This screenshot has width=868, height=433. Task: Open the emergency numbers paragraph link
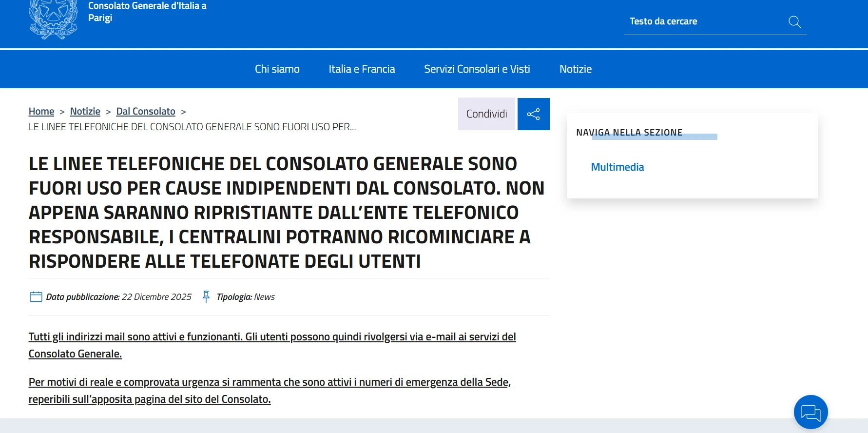coord(269,382)
